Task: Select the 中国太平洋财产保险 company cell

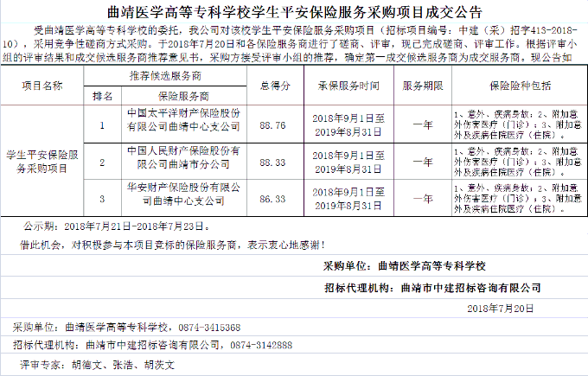Action: pyautogui.click(x=183, y=121)
